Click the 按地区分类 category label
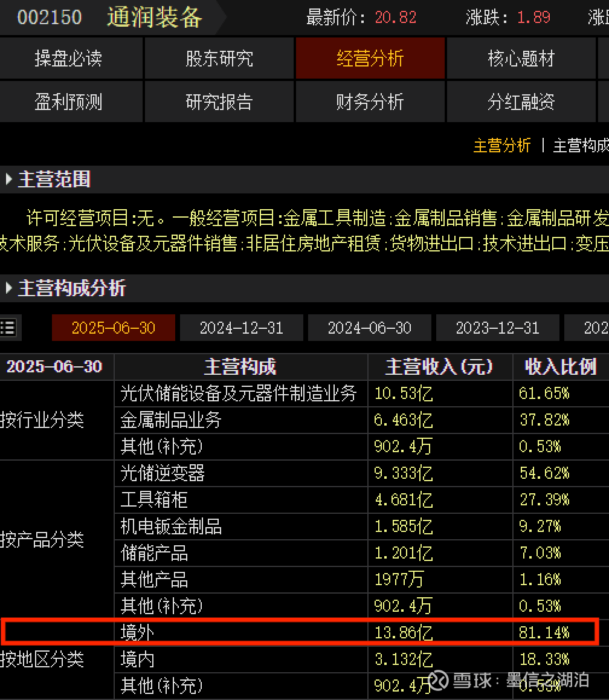Screen dimensions: 609x700 click(x=42, y=659)
